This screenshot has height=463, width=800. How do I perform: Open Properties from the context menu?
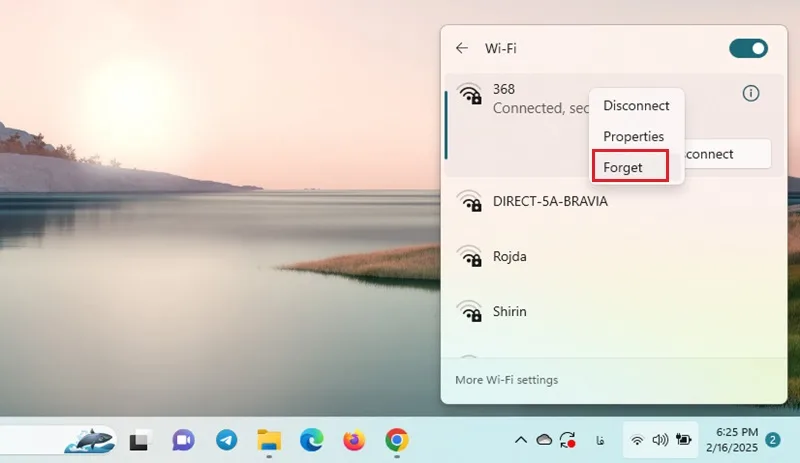coord(633,136)
